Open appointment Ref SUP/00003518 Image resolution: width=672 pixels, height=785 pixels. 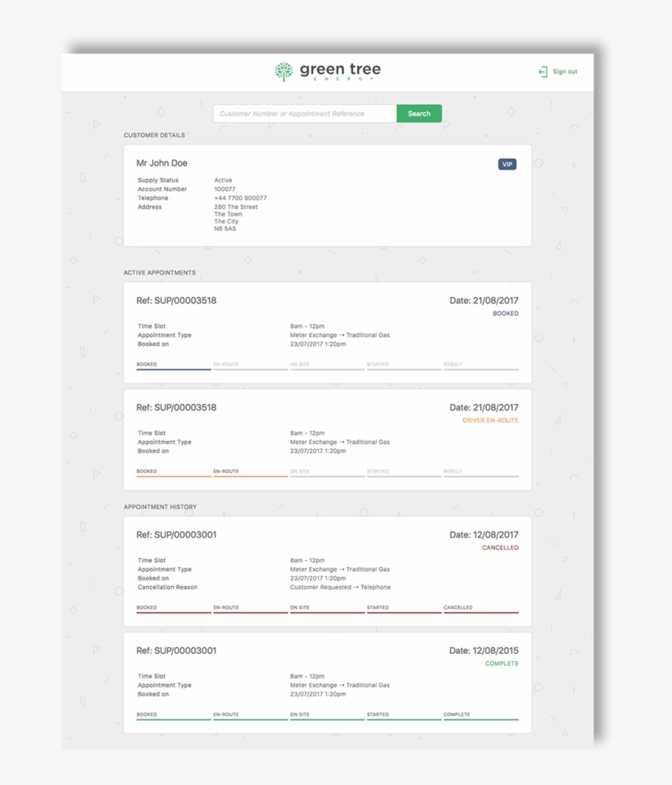pos(175,300)
